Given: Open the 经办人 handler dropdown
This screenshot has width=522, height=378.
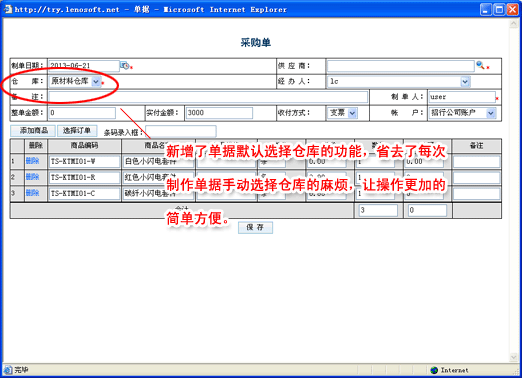Looking at the screenshot, I should pyautogui.click(x=465, y=81).
